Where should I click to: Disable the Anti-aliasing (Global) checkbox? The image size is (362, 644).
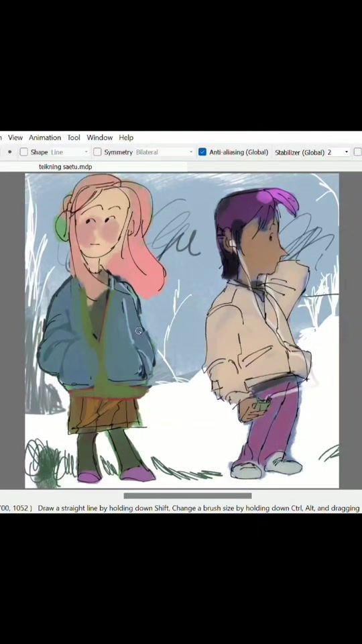pyautogui.click(x=202, y=152)
